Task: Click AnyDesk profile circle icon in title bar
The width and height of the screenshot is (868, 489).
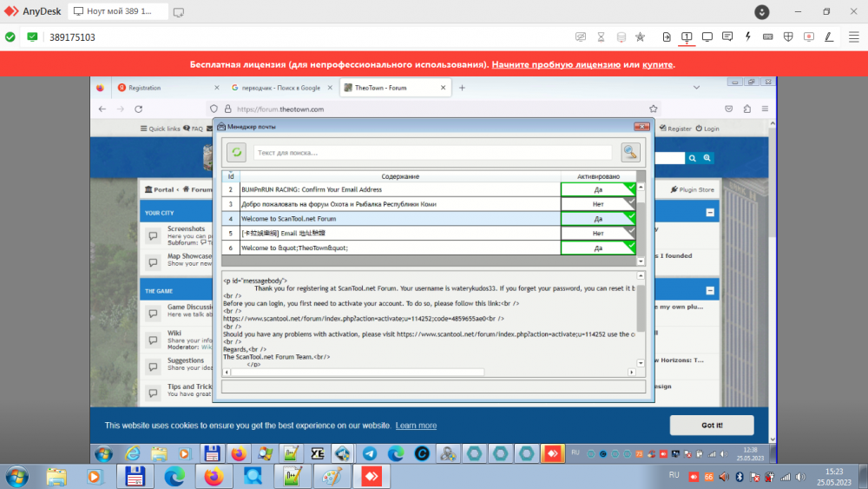Action: click(x=762, y=11)
